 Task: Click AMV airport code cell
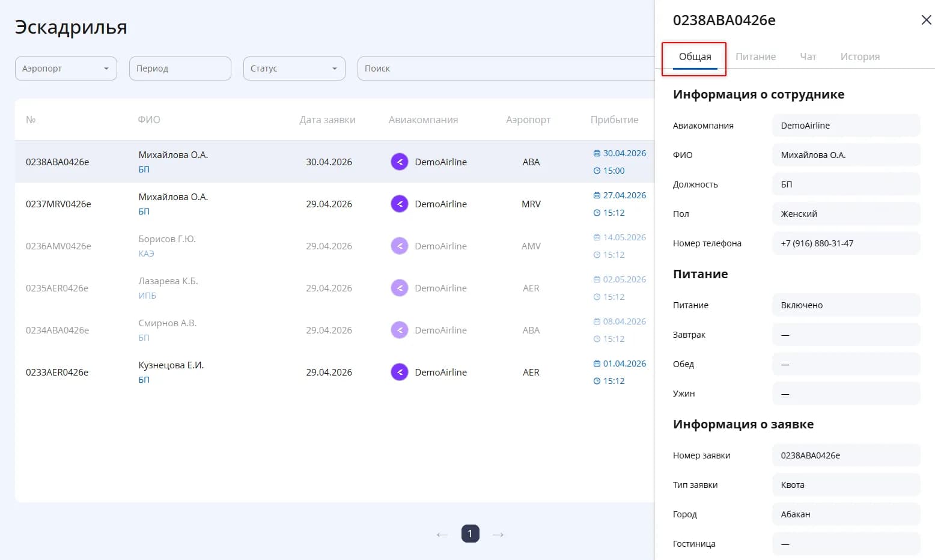(531, 246)
